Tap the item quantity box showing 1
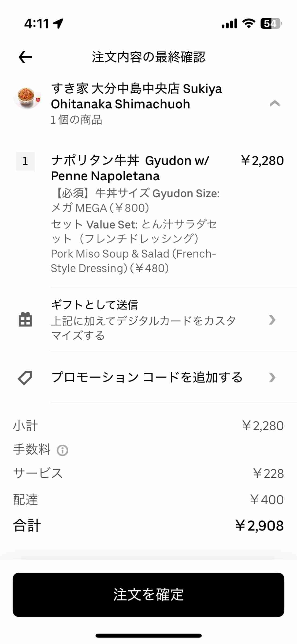The width and height of the screenshot is (297, 644). point(25,161)
